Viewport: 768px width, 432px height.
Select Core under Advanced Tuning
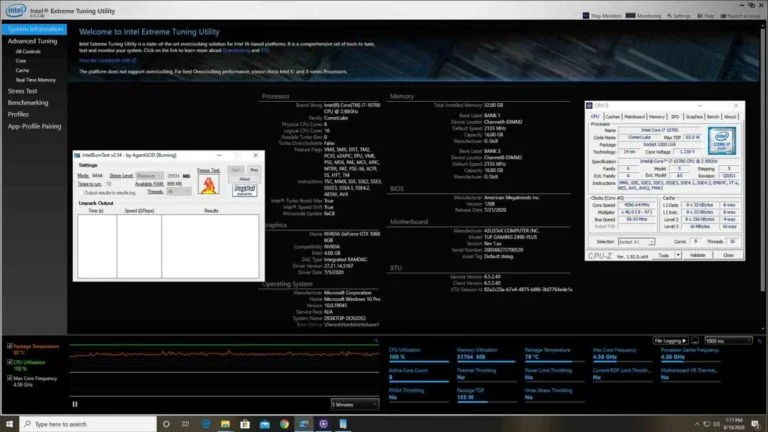(x=21, y=61)
